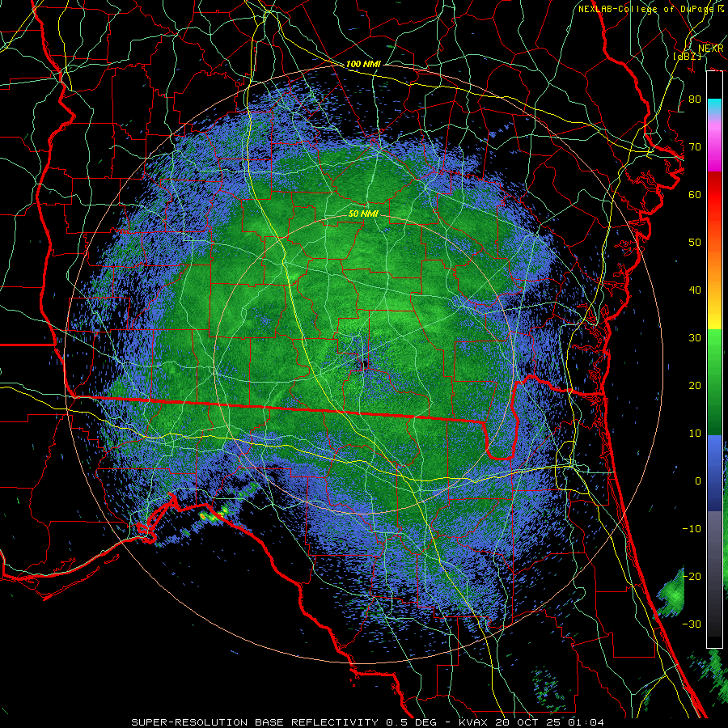
Task: Click the 100 NMI range ring label
Action: pyautogui.click(x=363, y=64)
